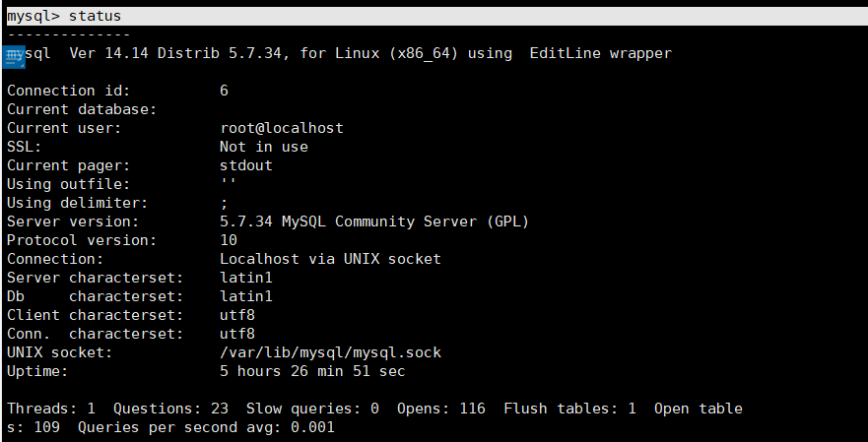The image size is (868, 442).
Task: Click Localhost via UNIX socket text
Action: (330, 259)
